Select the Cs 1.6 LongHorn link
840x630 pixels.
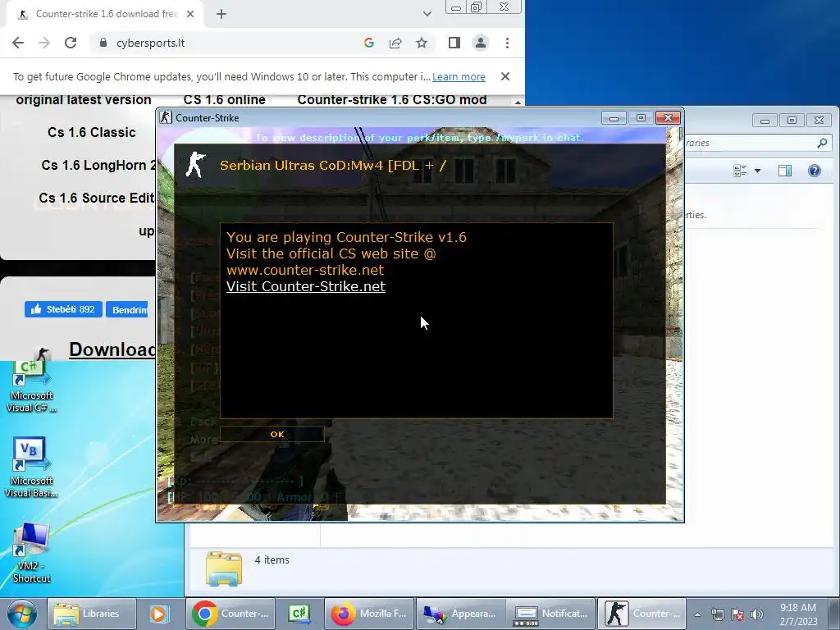(98, 165)
